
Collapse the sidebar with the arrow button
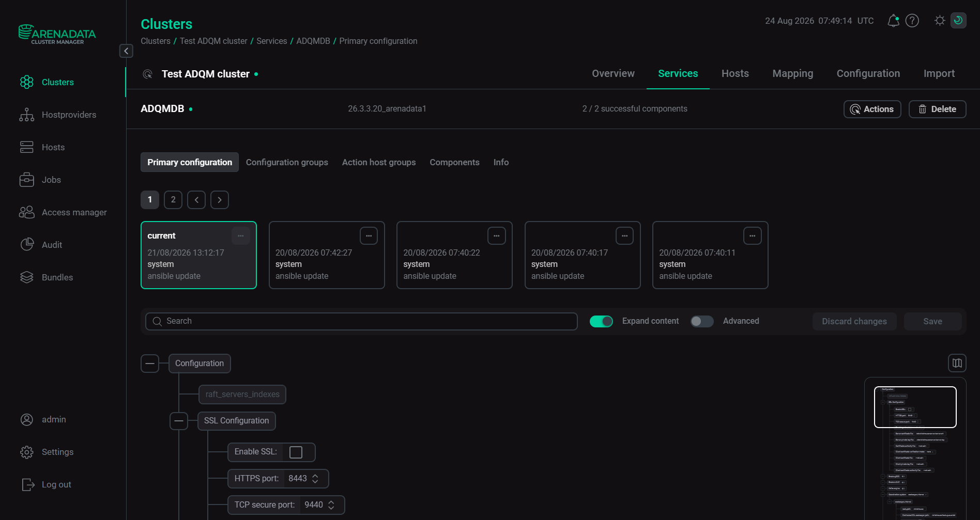126,51
